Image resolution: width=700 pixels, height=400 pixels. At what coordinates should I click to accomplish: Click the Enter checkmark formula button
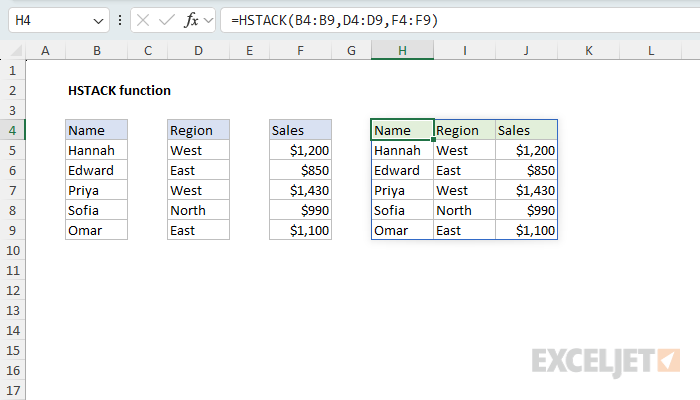coord(167,20)
